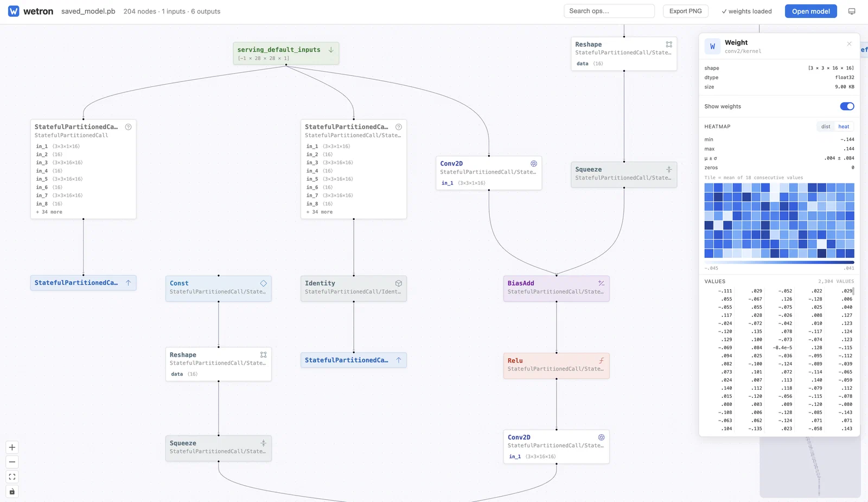Click the fit-to-screen icon

(12, 476)
